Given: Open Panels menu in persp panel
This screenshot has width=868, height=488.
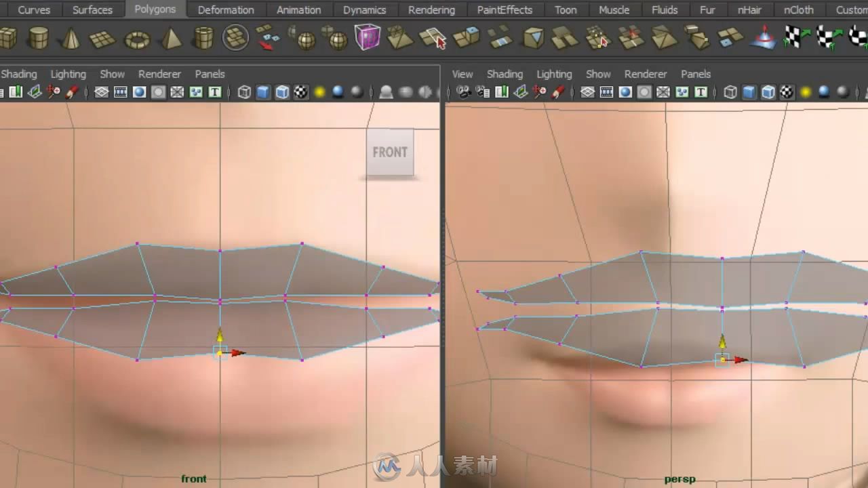Looking at the screenshot, I should click(696, 74).
